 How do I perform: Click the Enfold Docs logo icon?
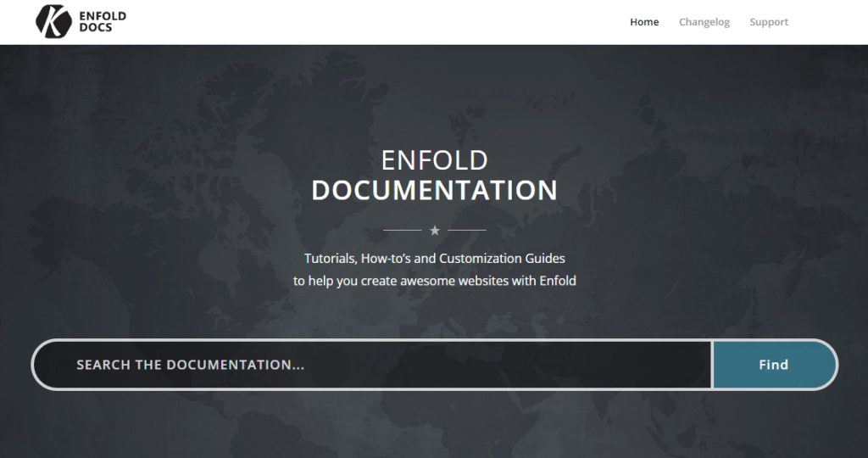point(53,21)
